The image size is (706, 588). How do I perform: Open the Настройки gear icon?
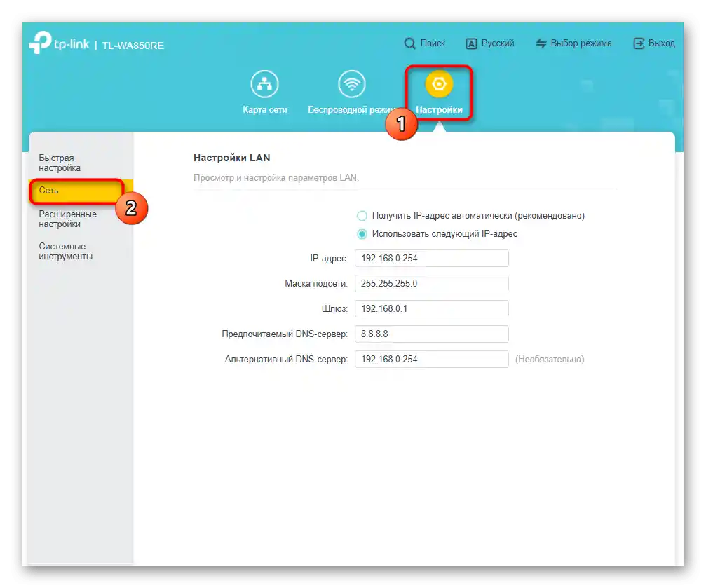click(x=439, y=83)
